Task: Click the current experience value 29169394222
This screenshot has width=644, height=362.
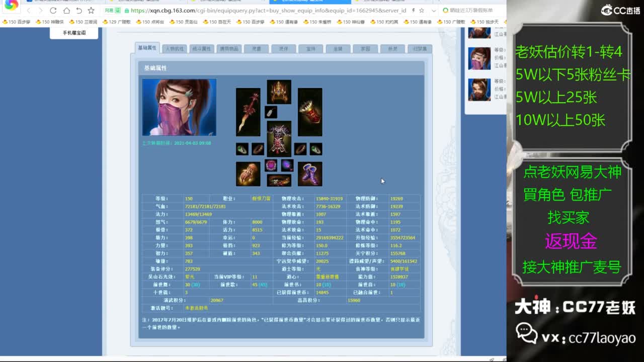Action: 330,238
